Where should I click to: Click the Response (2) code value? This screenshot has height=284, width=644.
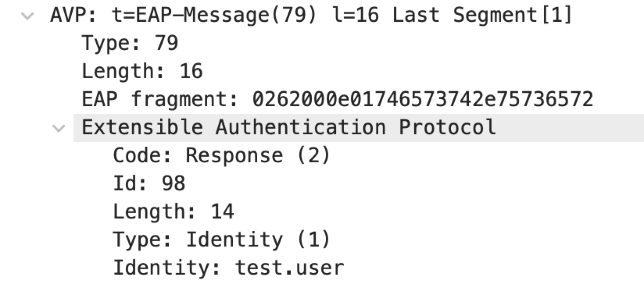pyautogui.click(x=258, y=156)
